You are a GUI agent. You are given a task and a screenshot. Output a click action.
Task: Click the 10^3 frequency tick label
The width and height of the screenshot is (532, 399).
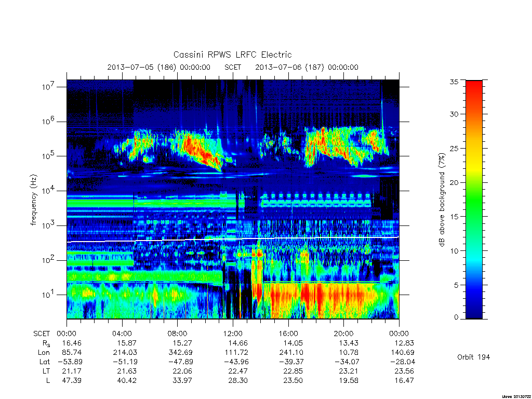[48, 225]
